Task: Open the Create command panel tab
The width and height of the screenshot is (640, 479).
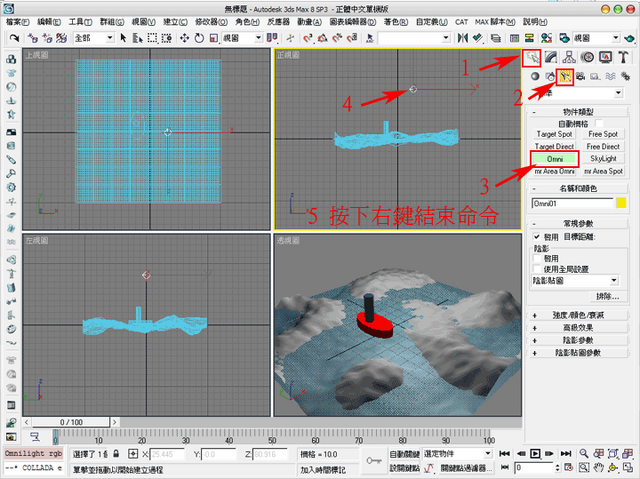Action: pyautogui.click(x=531, y=58)
